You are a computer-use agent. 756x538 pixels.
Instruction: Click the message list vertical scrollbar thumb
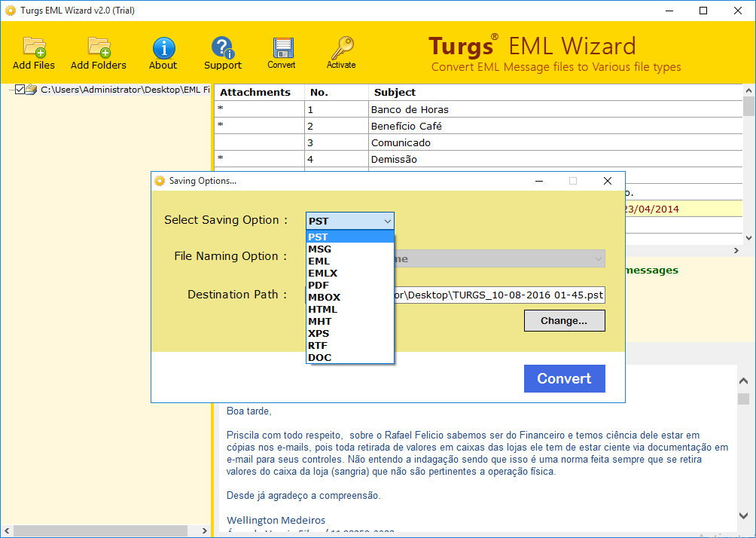(748, 107)
